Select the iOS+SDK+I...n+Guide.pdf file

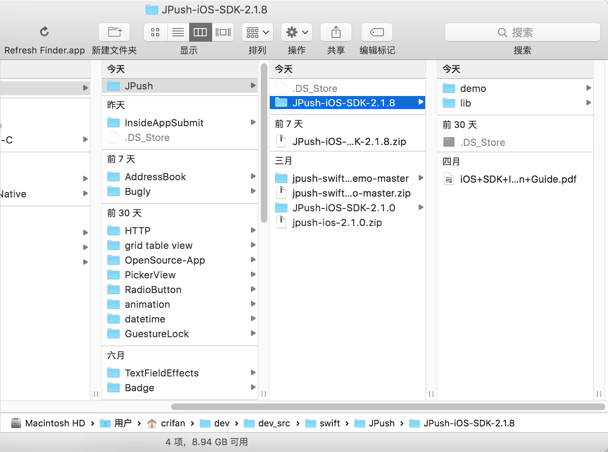point(515,179)
